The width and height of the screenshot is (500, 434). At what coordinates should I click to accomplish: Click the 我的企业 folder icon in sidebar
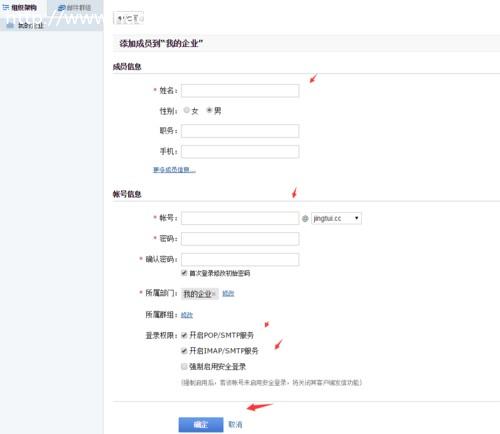(10, 25)
